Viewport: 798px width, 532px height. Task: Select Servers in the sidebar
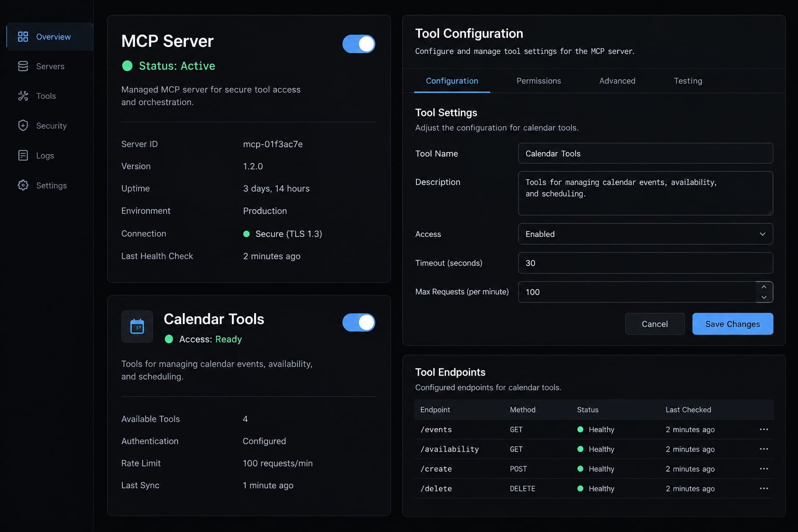pos(50,66)
